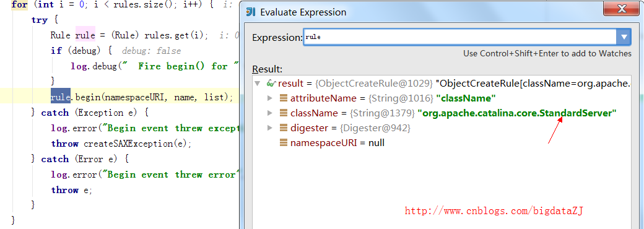Expand the attributeName field node

click(x=270, y=98)
